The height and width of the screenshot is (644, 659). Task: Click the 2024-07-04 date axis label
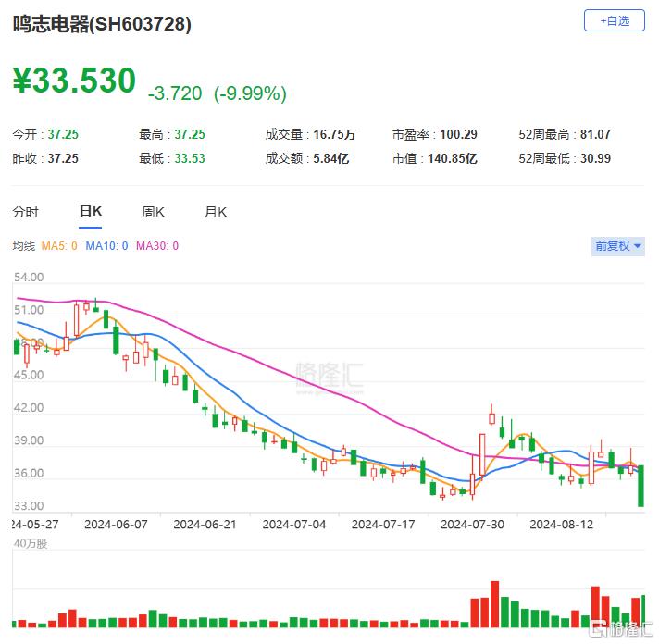coord(294,525)
